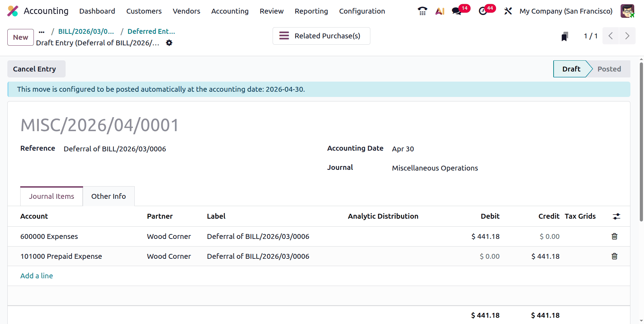Viewport: 644px width, 324px height.
Task: Open the Review menu
Action: click(272, 11)
